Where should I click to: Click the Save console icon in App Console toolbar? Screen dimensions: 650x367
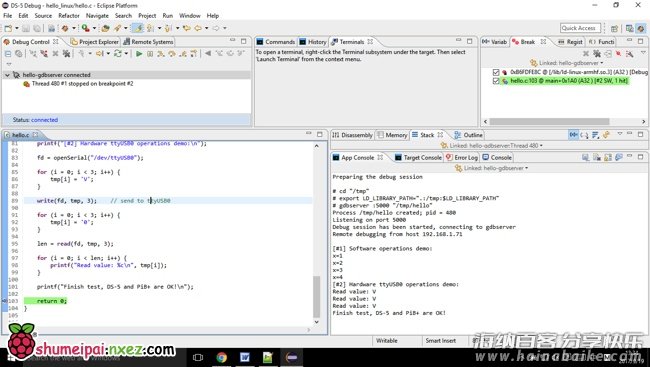(x=585, y=157)
